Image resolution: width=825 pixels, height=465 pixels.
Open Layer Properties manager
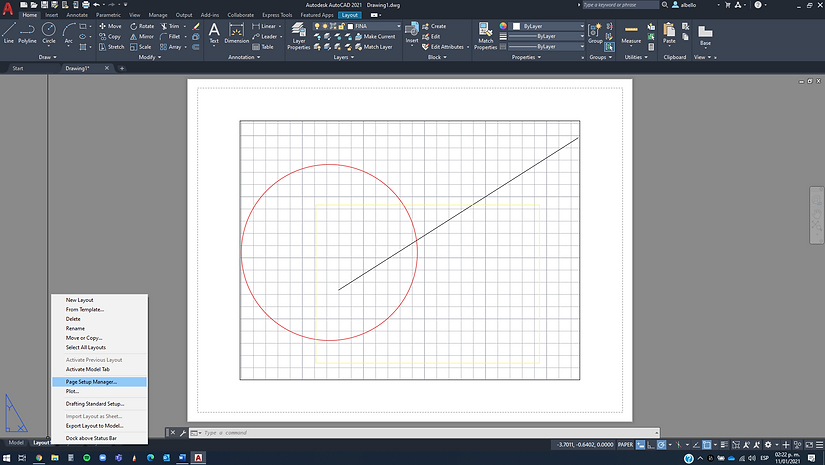coord(298,36)
